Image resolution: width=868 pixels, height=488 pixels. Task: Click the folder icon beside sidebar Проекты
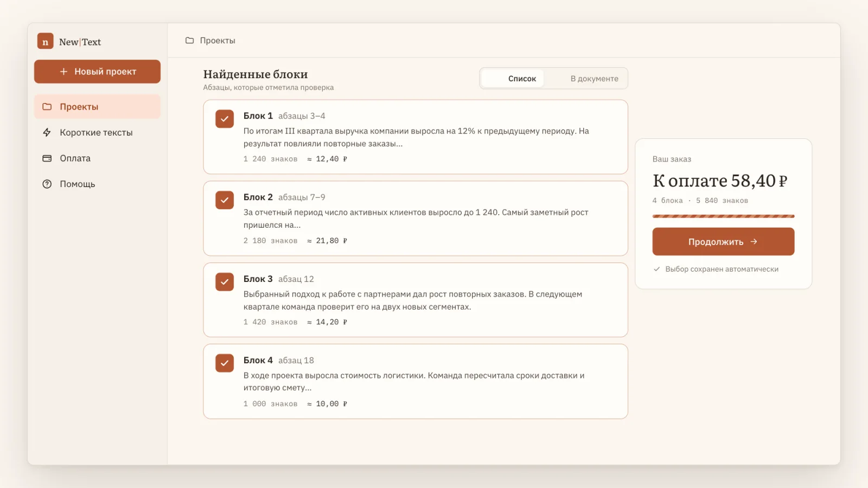pyautogui.click(x=47, y=107)
